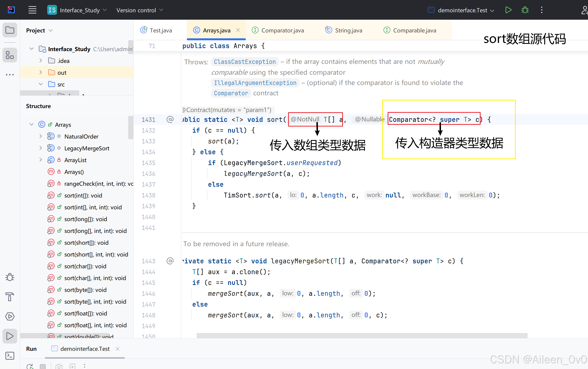This screenshot has height=369, width=588.
Task: Select sort(float[]): void in Structure
Action: tap(77, 313)
